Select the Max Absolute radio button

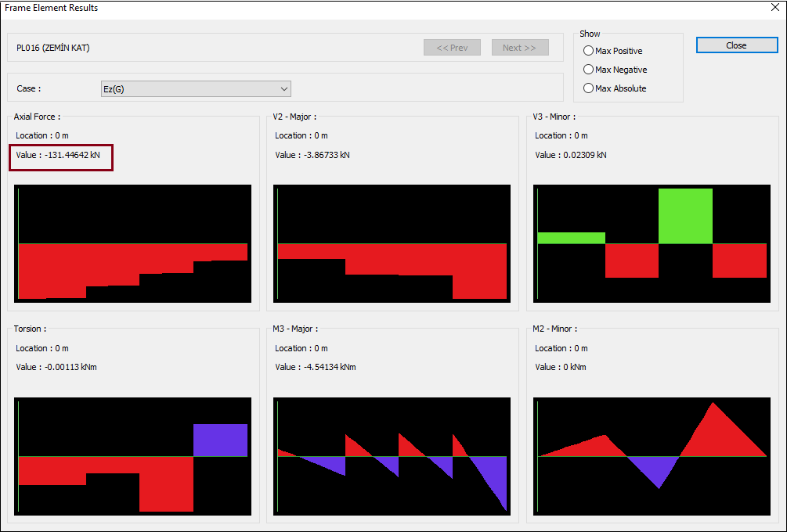coord(588,88)
